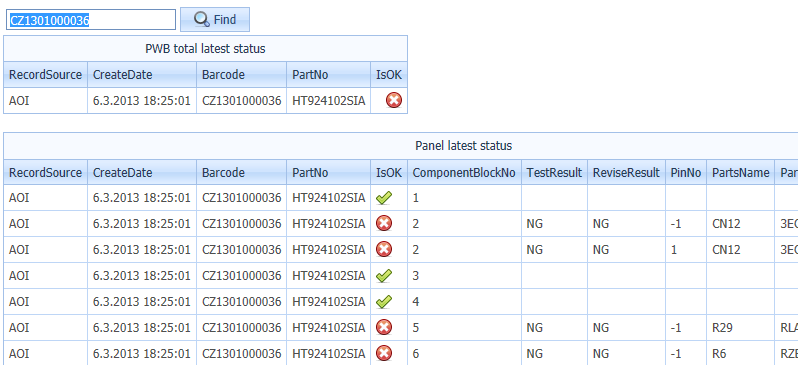The width and height of the screenshot is (798, 365).
Task: Click PartsName column header
Action: coord(740,172)
